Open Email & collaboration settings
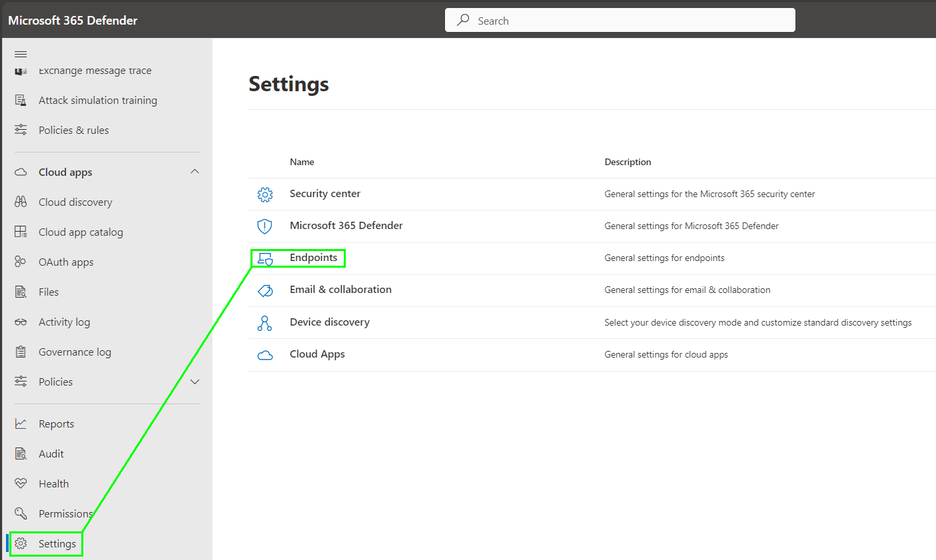936x560 pixels. [340, 290]
